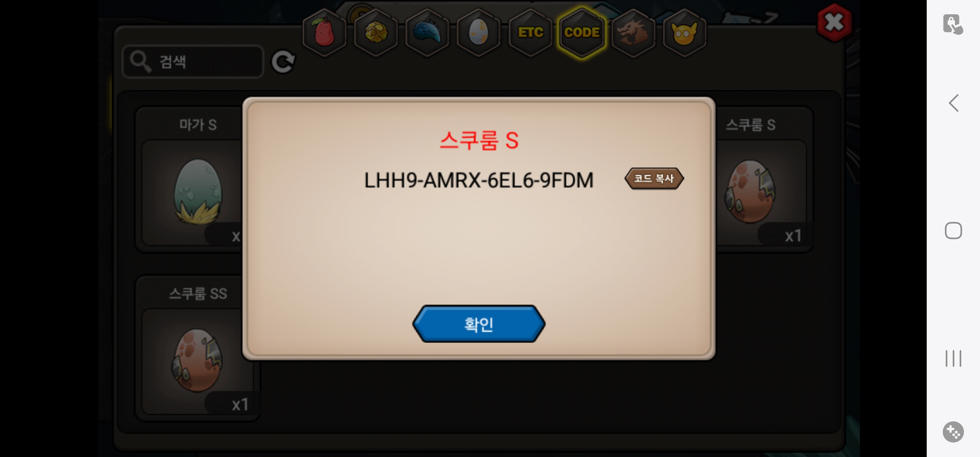
Task: Close the inventory with red X
Action: pyautogui.click(x=834, y=23)
